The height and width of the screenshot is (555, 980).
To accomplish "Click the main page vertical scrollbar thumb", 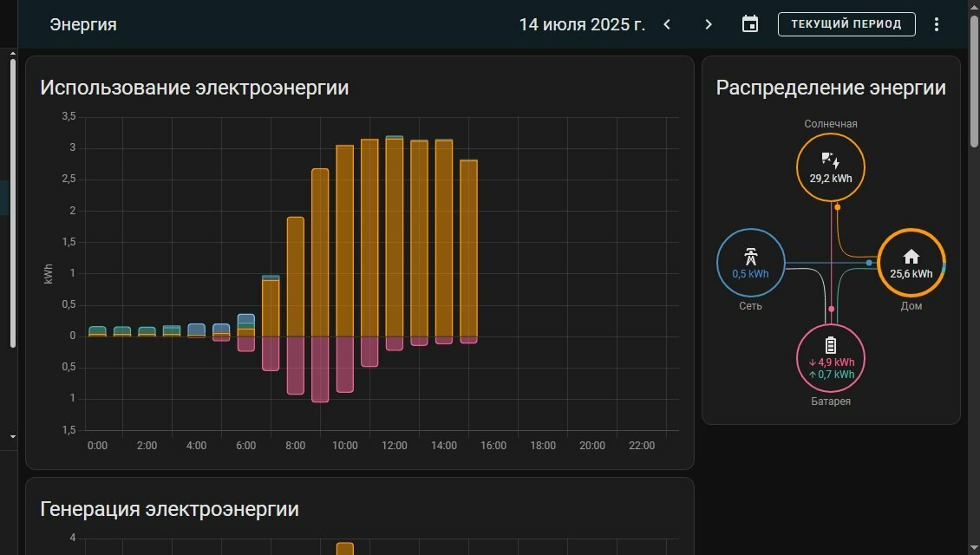I will (x=974, y=82).
